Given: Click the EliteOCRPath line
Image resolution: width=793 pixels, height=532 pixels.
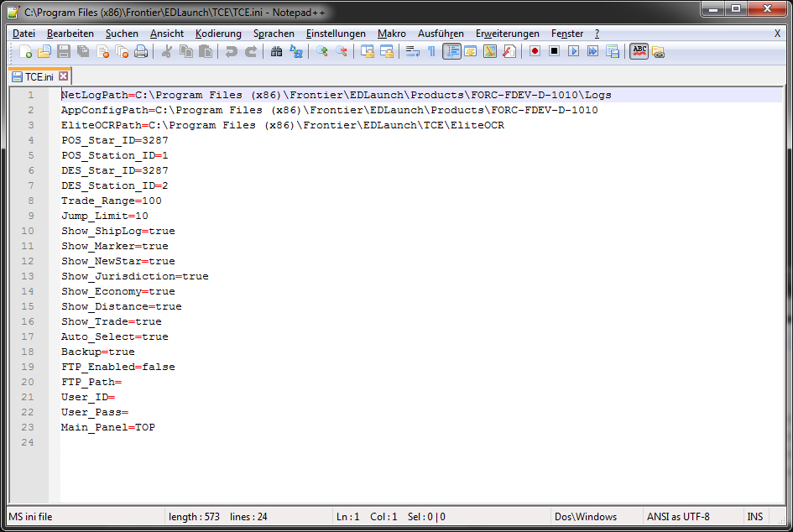Looking at the screenshot, I should click(x=283, y=125).
